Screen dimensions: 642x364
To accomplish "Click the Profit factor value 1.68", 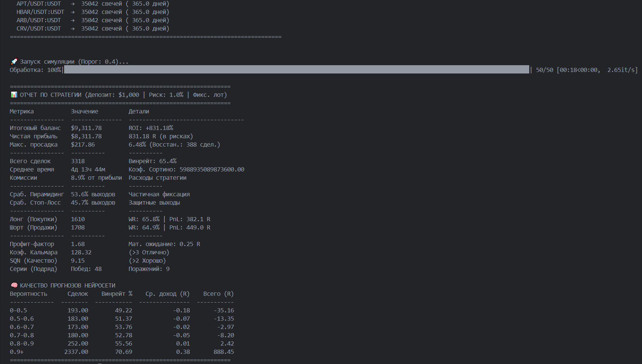I will pos(78,244).
